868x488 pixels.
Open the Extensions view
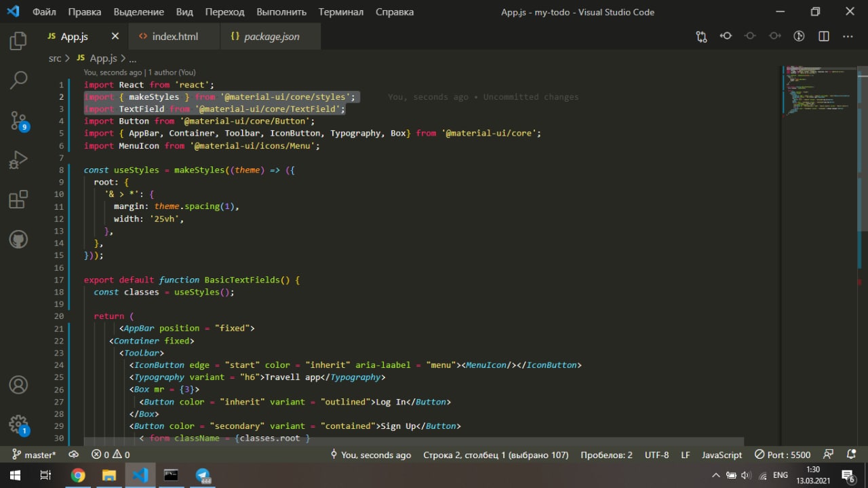pyautogui.click(x=18, y=200)
